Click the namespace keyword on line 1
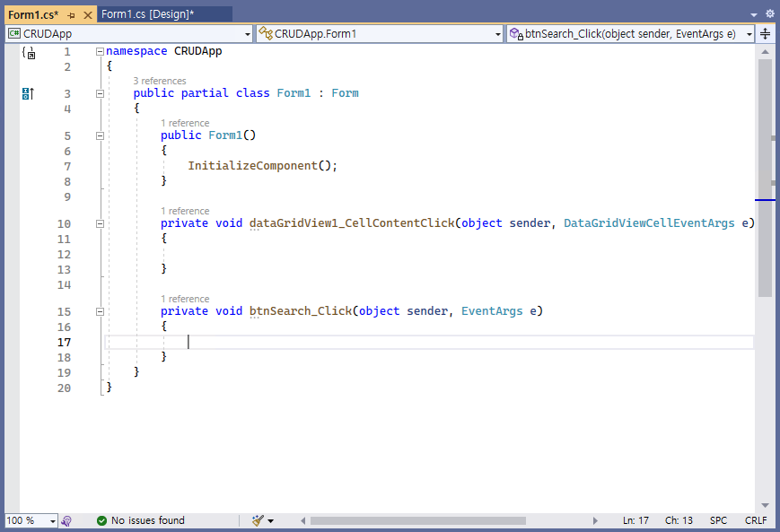Image resolution: width=780 pixels, height=532 pixels. (136, 51)
